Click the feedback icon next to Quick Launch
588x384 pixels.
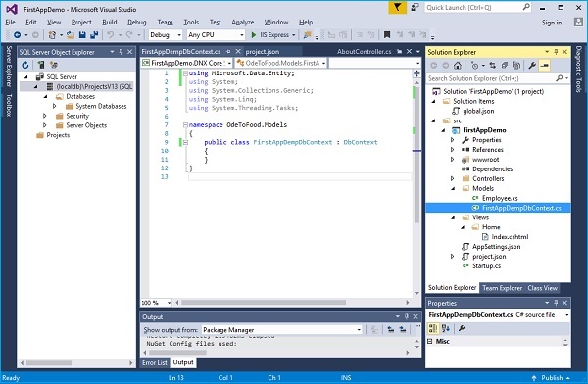pos(415,7)
